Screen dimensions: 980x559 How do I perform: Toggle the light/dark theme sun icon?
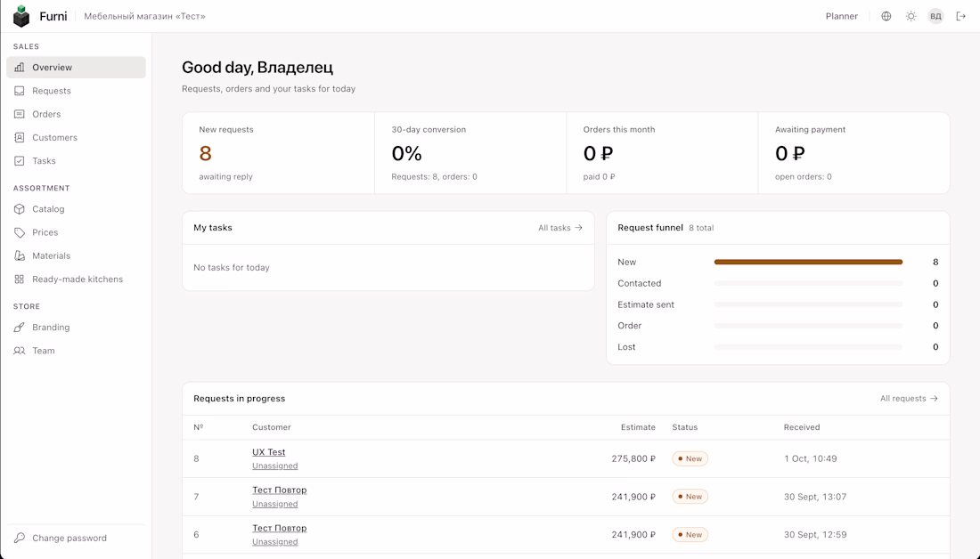tap(911, 16)
